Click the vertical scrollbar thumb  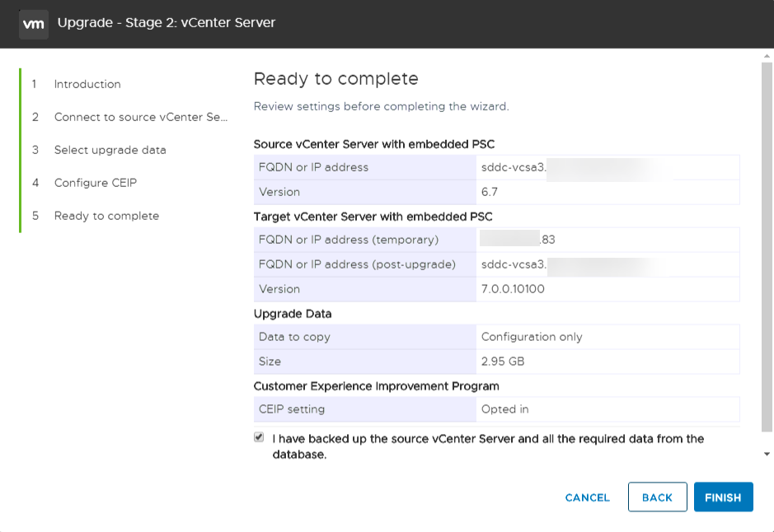pyautogui.click(x=767, y=246)
